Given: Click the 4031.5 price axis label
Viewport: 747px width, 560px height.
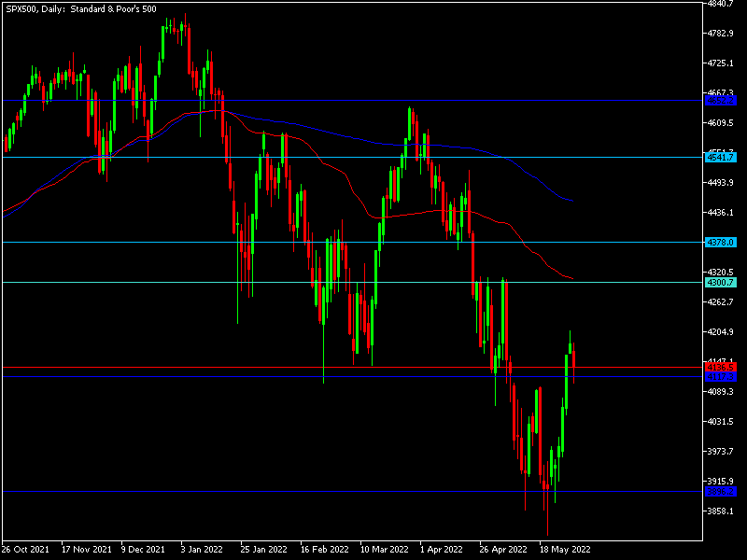Looking at the screenshot, I should (x=720, y=422).
